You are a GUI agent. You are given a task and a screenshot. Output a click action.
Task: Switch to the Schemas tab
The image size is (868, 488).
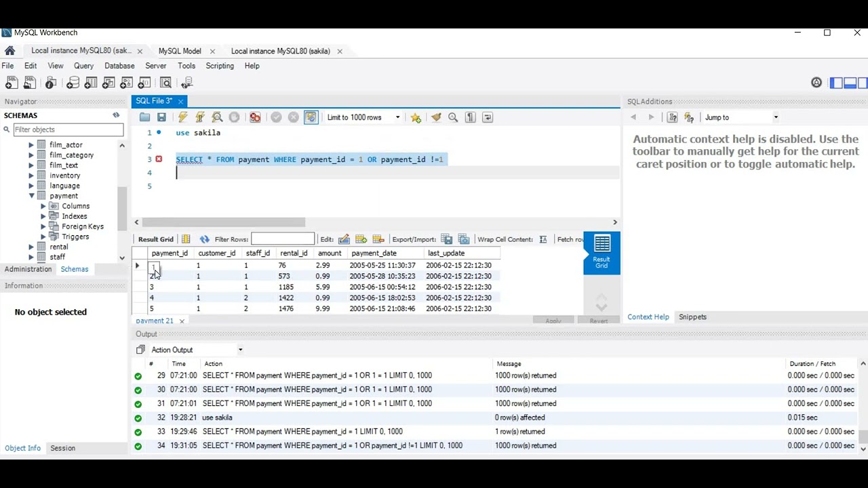click(x=75, y=269)
